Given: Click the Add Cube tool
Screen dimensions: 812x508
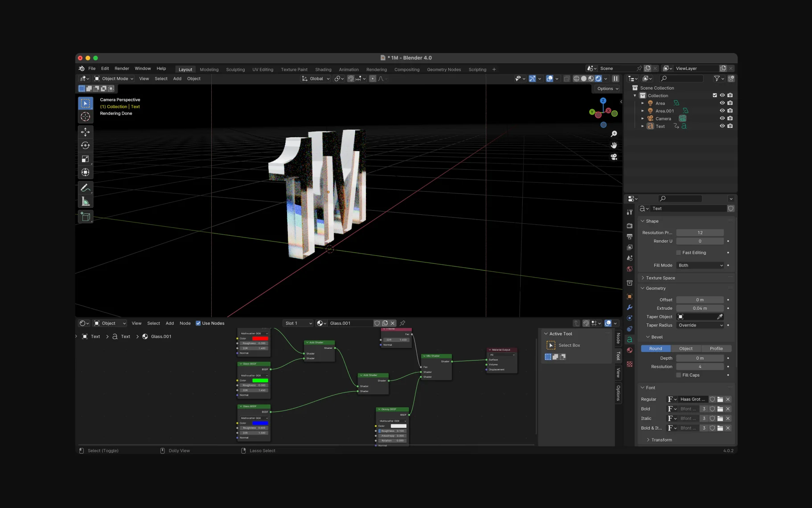Looking at the screenshot, I should (x=85, y=217).
